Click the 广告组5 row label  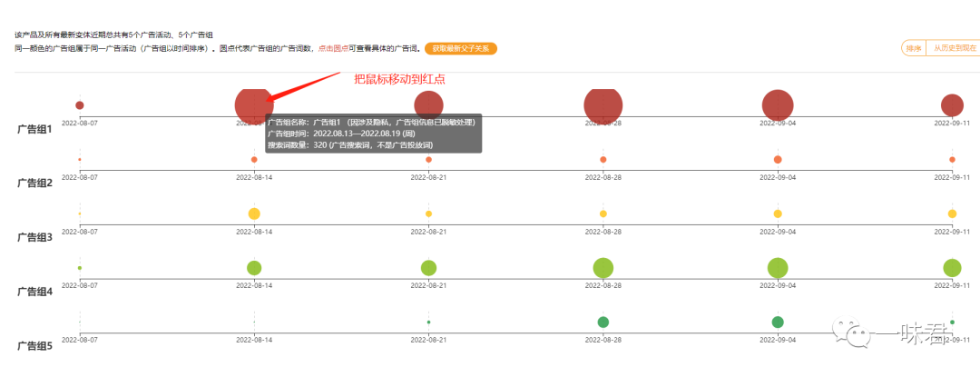[34, 346]
